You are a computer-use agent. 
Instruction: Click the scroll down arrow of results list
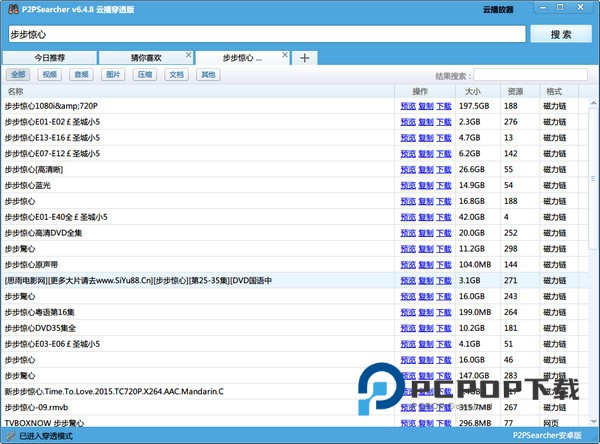593,422
